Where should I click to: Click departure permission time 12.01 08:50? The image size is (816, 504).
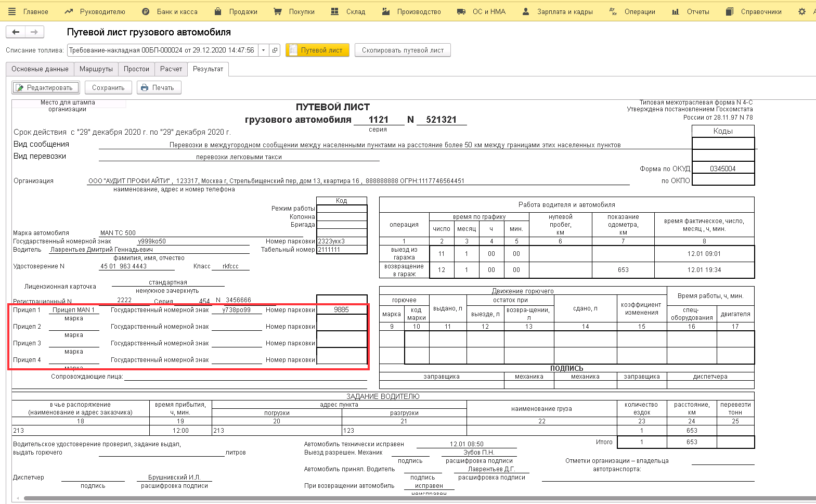467,444
